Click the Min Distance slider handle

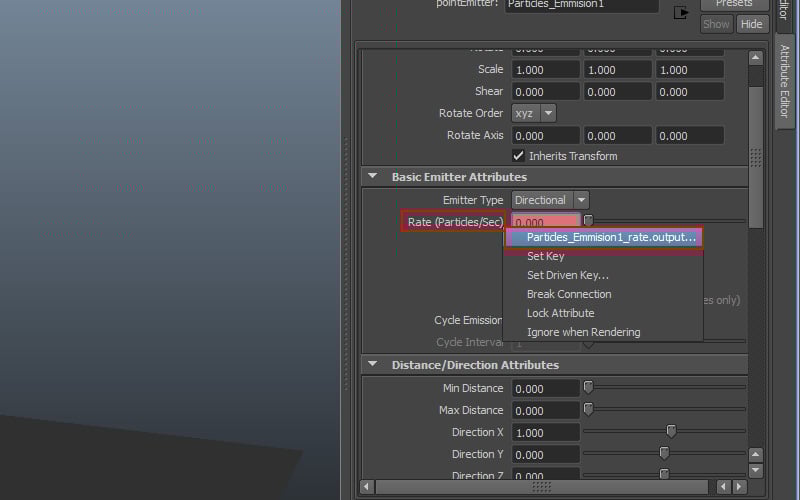point(588,387)
